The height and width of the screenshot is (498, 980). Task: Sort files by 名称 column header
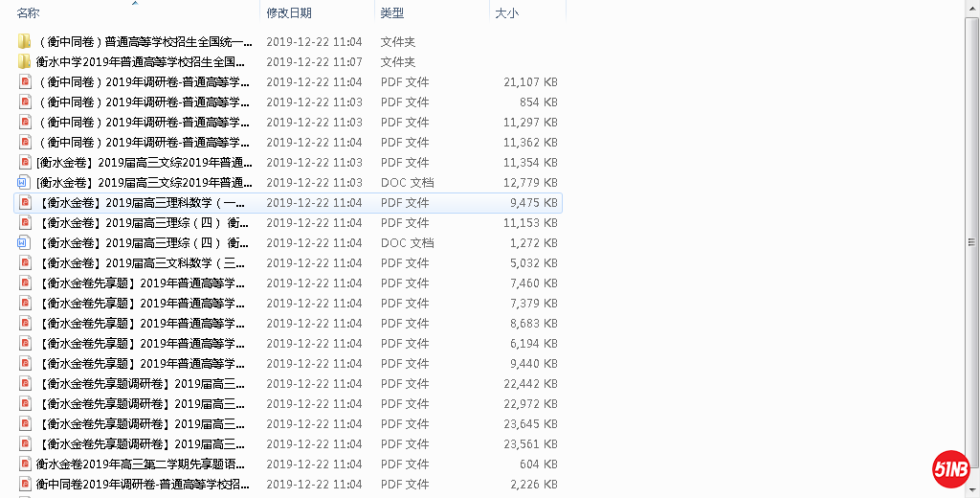(x=29, y=13)
